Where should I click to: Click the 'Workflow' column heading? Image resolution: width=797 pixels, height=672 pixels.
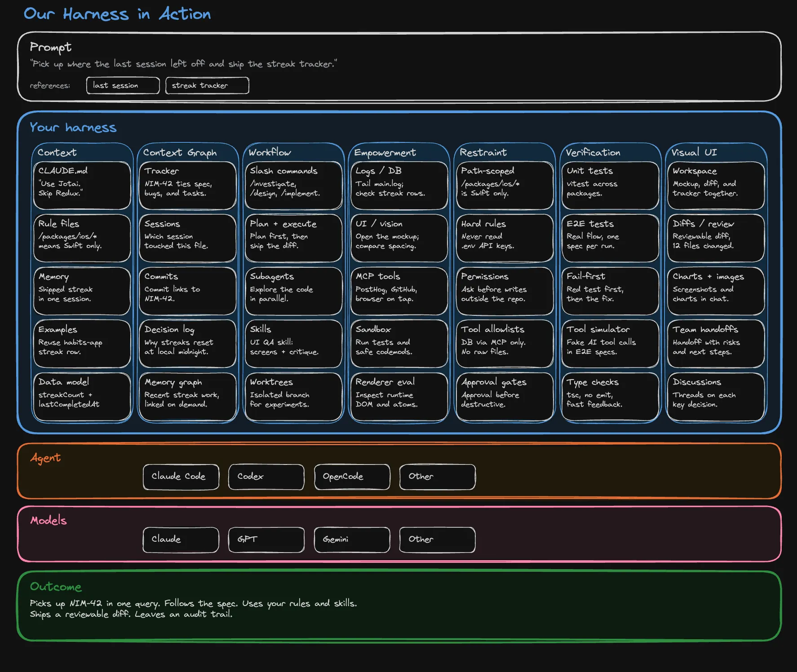pos(270,152)
